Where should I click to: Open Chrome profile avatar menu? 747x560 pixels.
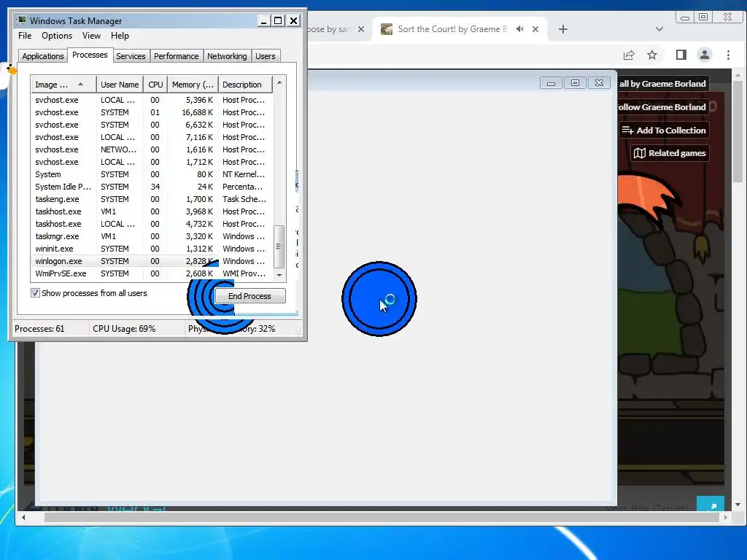click(705, 55)
